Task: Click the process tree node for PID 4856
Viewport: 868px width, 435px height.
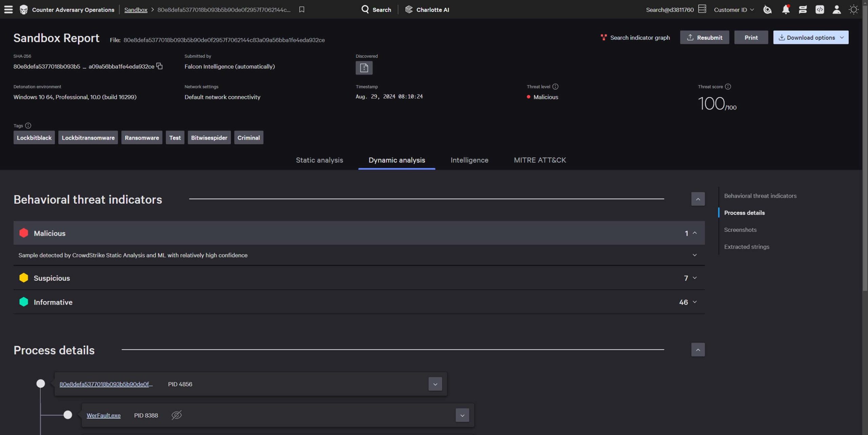Action: [41, 383]
